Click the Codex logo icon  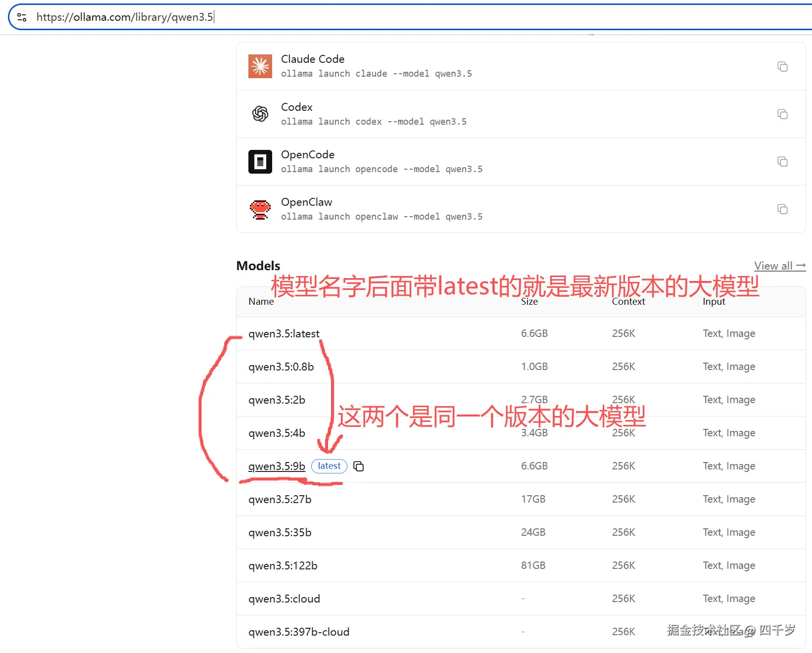260,114
